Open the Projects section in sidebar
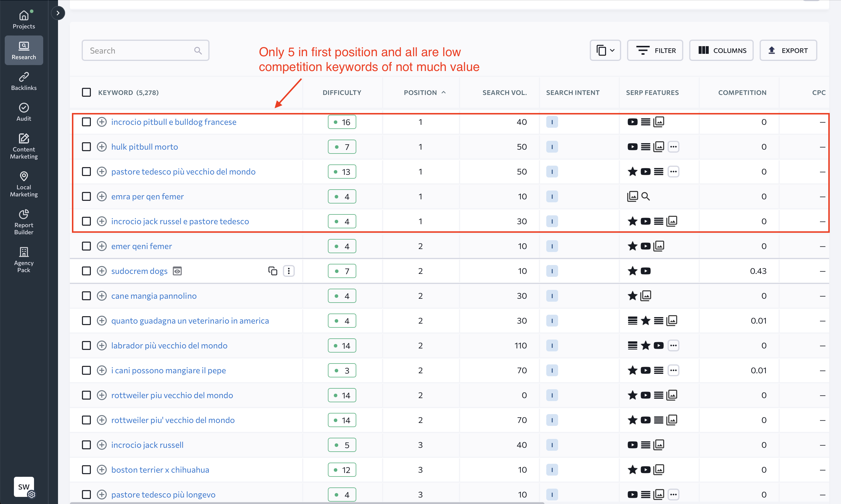This screenshot has height=504, width=841. pos(24,20)
